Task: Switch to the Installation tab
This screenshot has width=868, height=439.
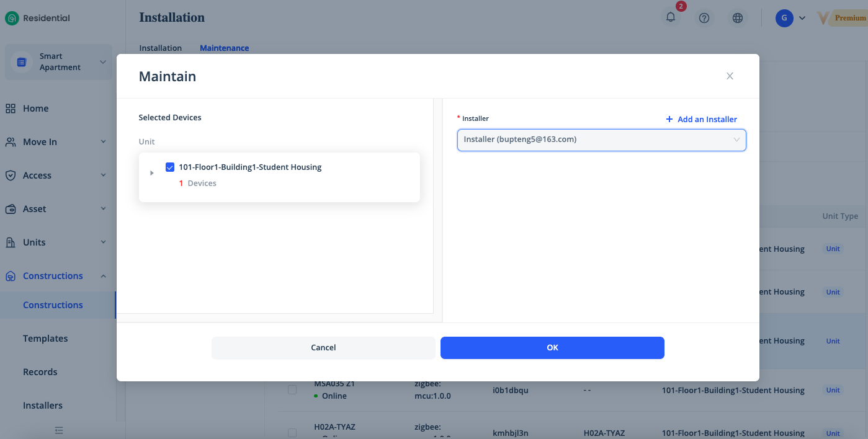Action: [x=160, y=48]
